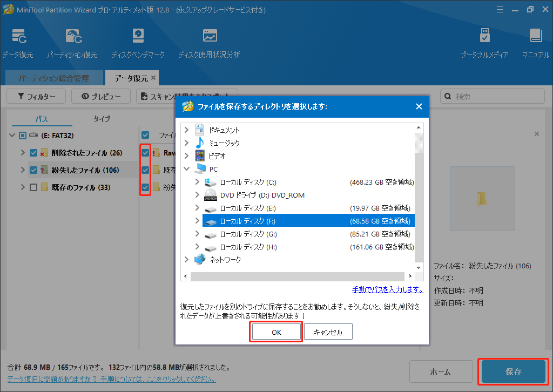Click the directory tree horizontal scrollbar

[298, 276]
